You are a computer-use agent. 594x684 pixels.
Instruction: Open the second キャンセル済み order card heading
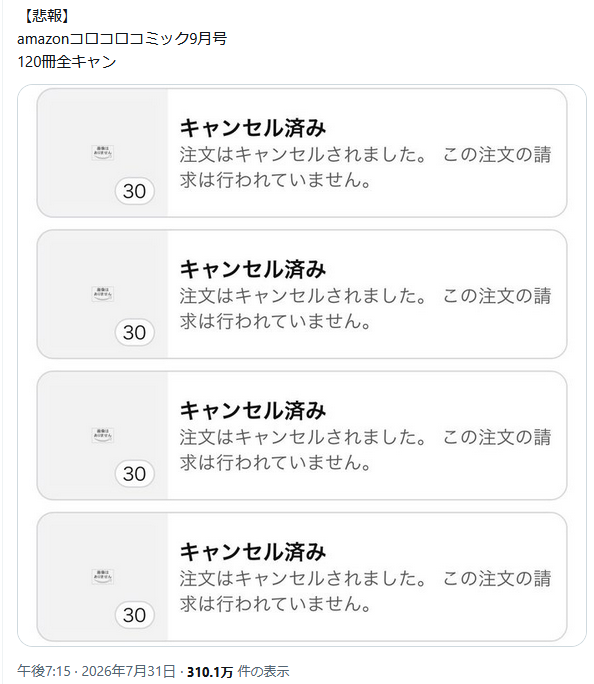[x=253, y=270]
